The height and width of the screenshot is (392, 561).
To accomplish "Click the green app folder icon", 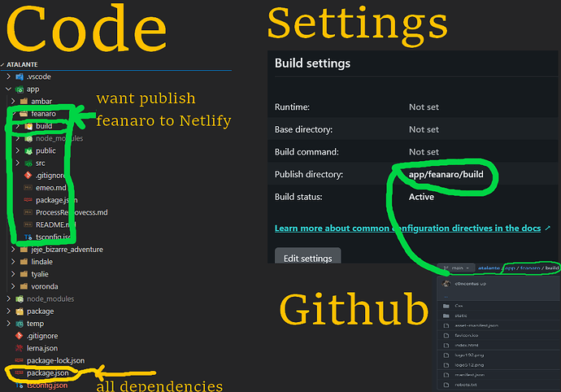I will point(20,89).
